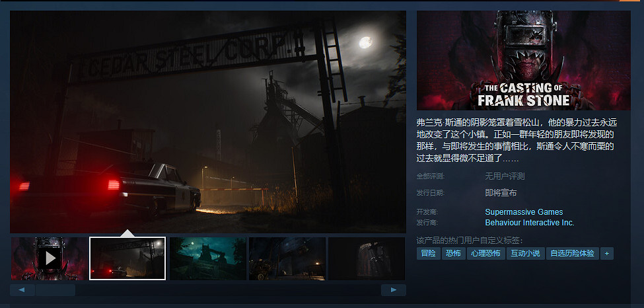Open developer Supermassive Games link

coord(524,212)
